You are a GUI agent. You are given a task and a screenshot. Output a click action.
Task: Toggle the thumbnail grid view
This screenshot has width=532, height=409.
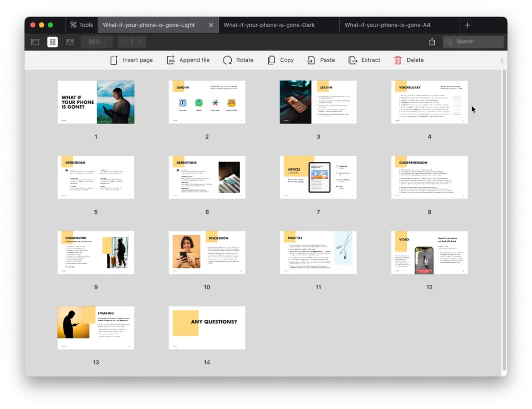(x=52, y=42)
